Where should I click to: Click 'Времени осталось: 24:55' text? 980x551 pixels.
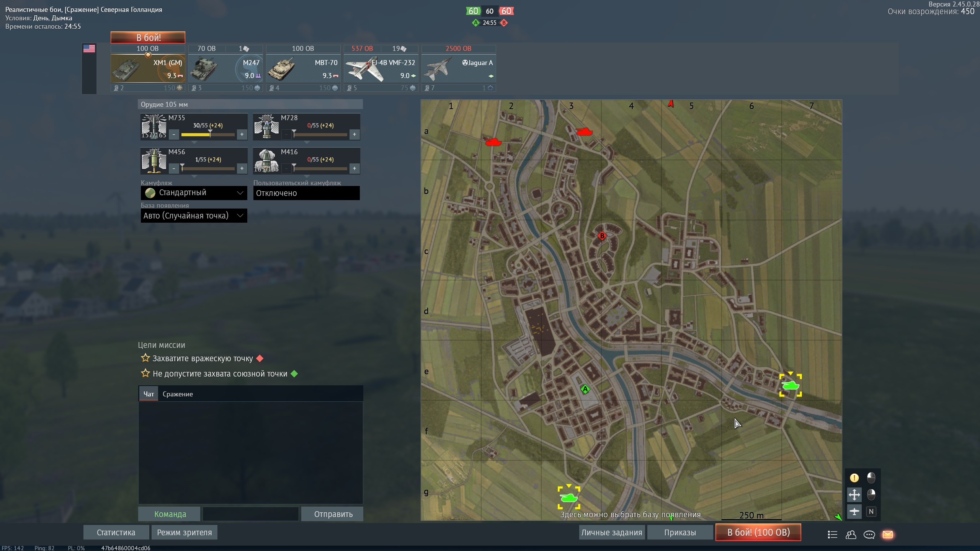click(x=43, y=26)
